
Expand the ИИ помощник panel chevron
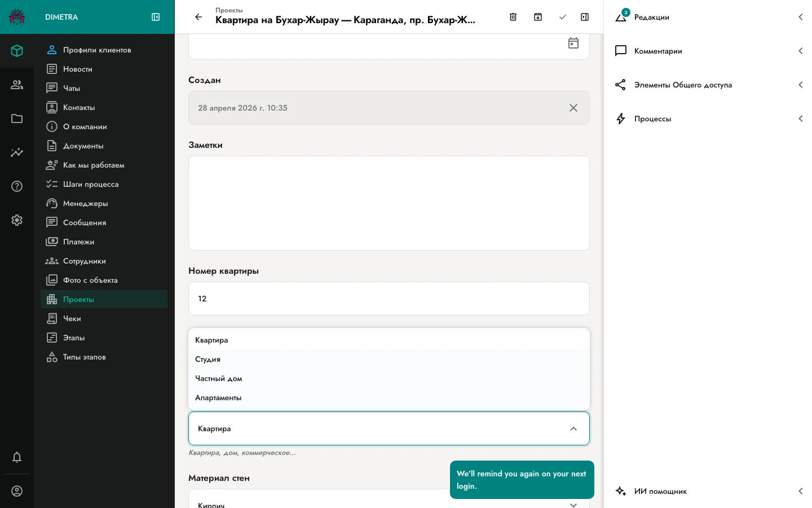pyautogui.click(x=801, y=491)
